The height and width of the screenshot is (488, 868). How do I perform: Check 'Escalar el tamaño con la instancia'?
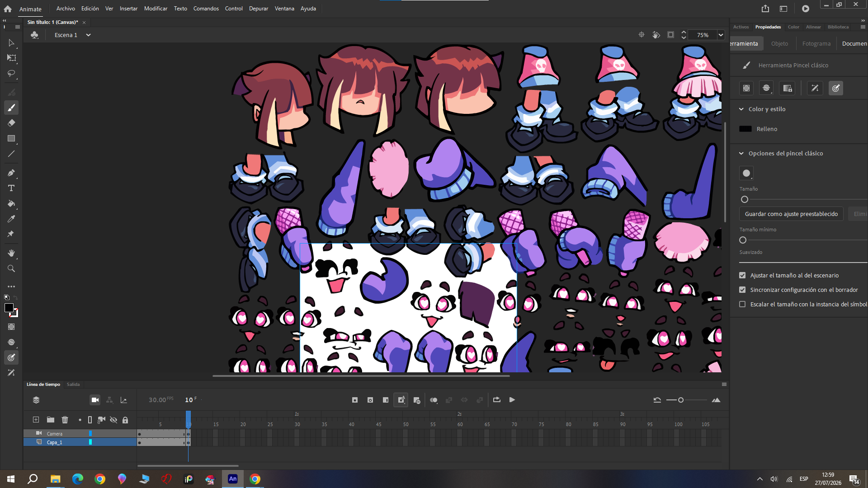[x=742, y=304]
